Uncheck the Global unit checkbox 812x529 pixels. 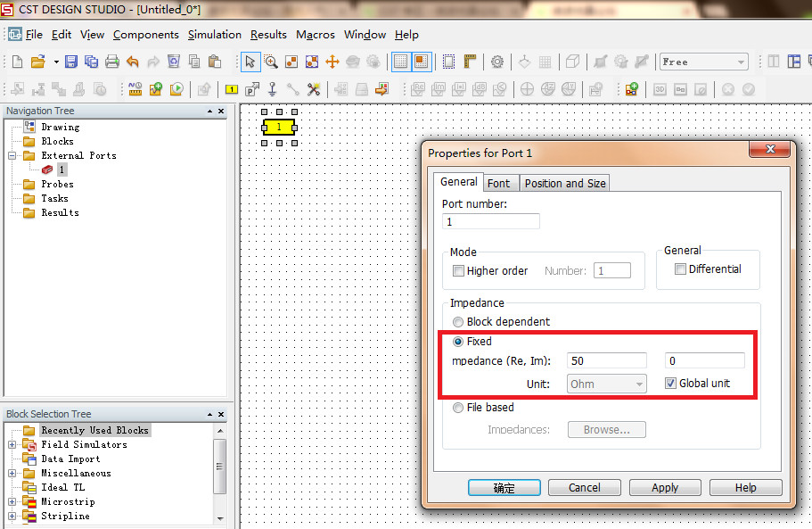(x=670, y=384)
